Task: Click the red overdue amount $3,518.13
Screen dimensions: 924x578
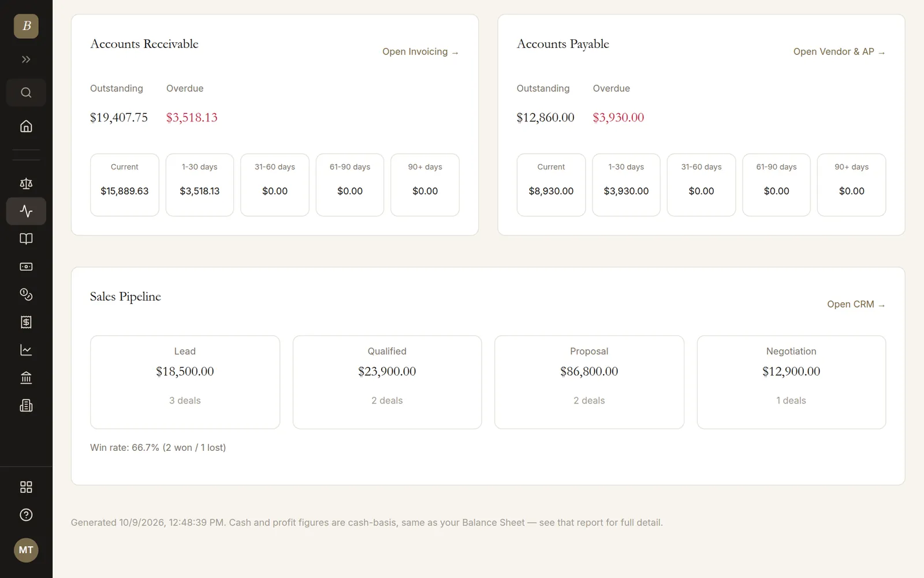Action: (x=192, y=118)
